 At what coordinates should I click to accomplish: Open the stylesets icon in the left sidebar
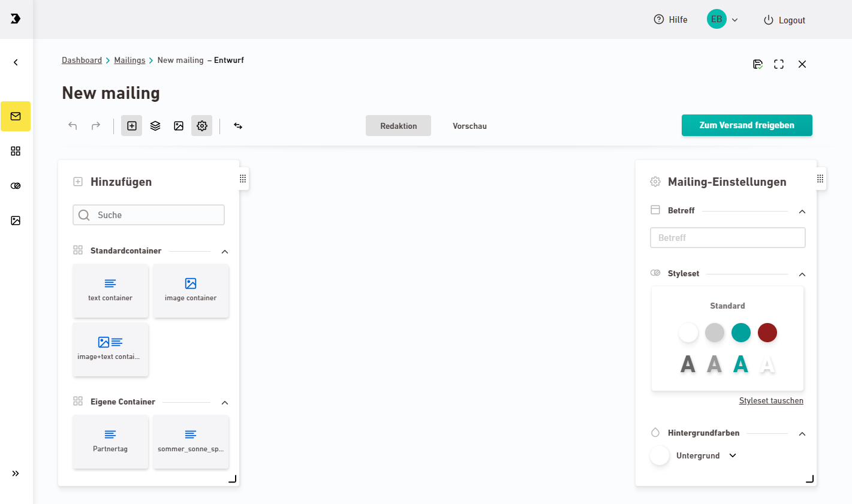coord(16,186)
